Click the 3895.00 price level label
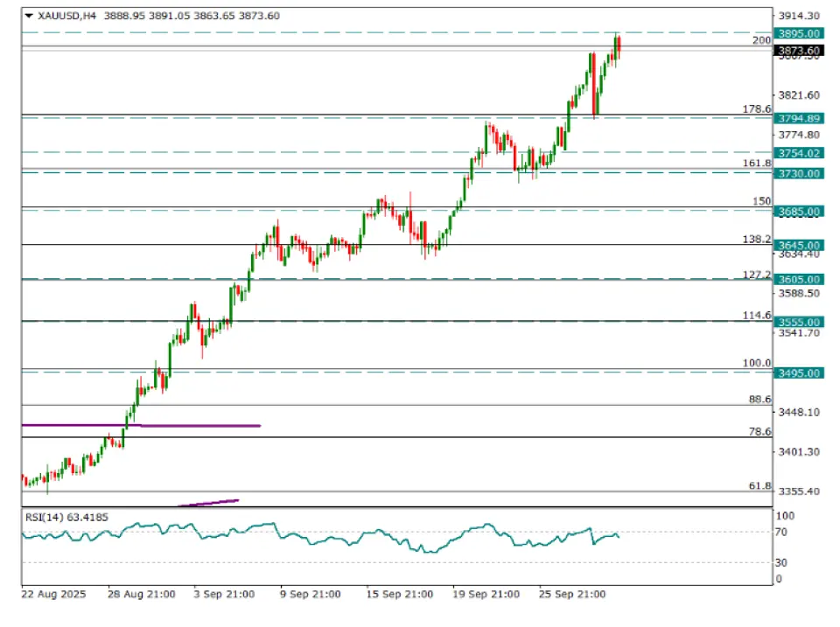Image resolution: width=840 pixels, height=627 pixels. coord(799,33)
